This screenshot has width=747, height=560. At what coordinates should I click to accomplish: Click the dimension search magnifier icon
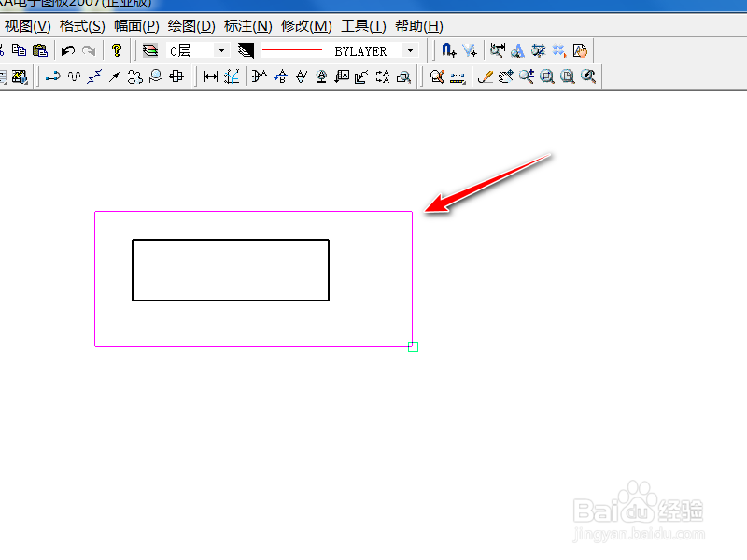pyautogui.click(x=498, y=50)
